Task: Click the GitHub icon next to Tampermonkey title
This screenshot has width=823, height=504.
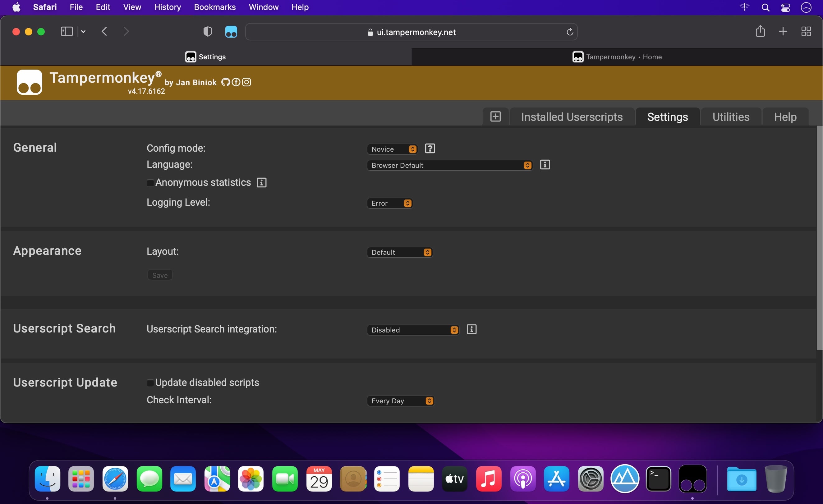Action: 226,82
